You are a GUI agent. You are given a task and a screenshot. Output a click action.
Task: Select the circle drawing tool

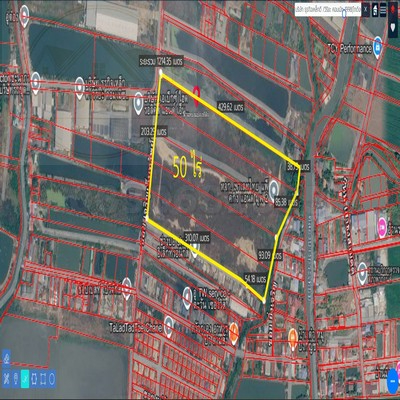click(x=52, y=379)
